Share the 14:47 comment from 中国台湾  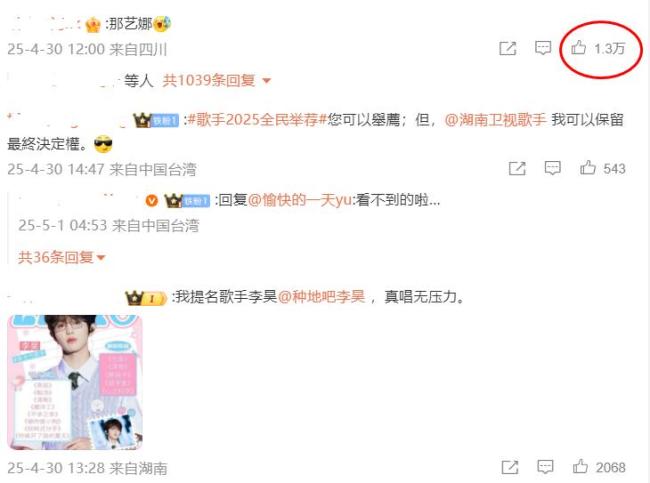[517, 168]
